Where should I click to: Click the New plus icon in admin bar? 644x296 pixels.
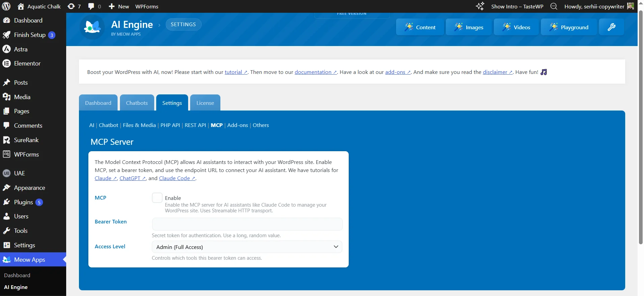112,6
